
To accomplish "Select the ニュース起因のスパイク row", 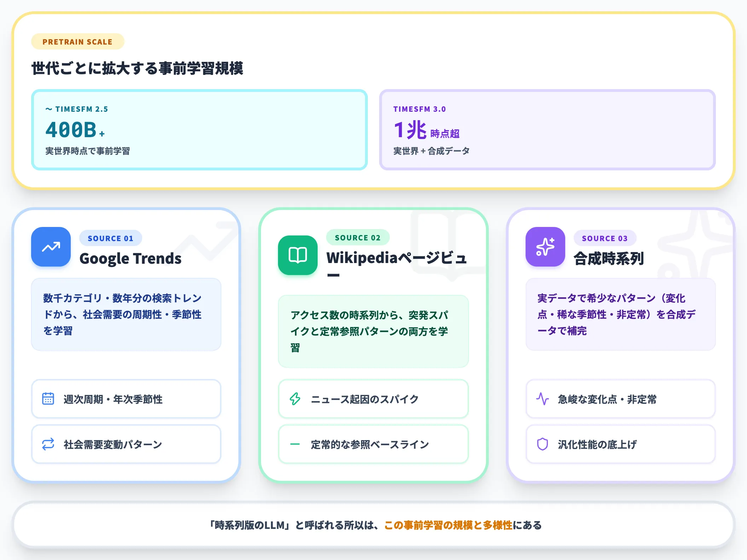I will click(x=373, y=399).
